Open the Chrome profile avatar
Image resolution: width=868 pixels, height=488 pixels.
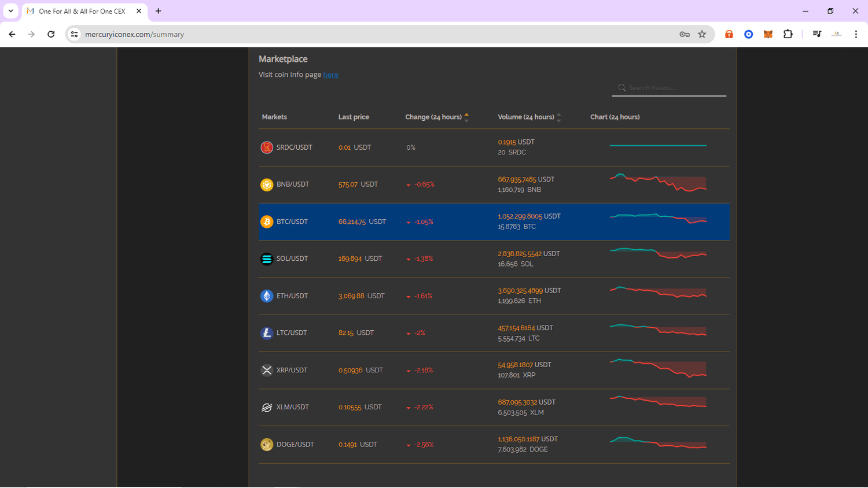[837, 34]
